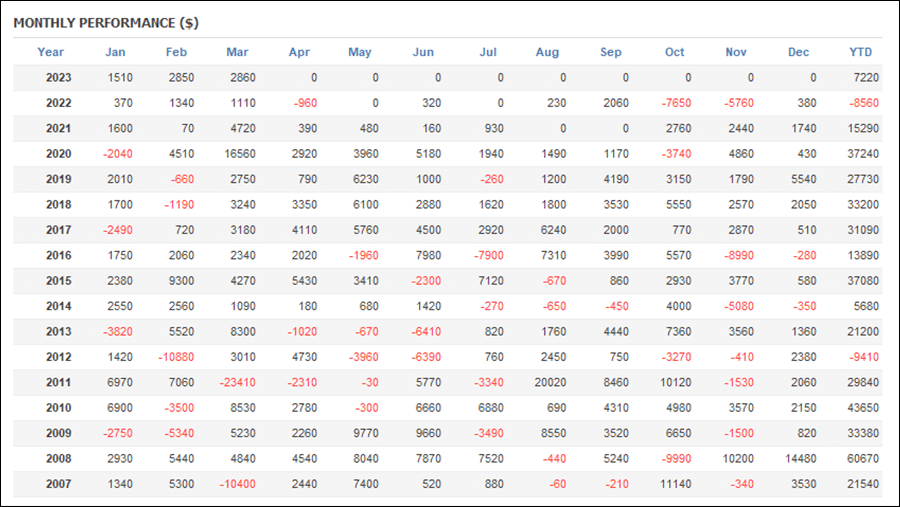Click the 2015 February value 9300

click(x=181, y=281)
